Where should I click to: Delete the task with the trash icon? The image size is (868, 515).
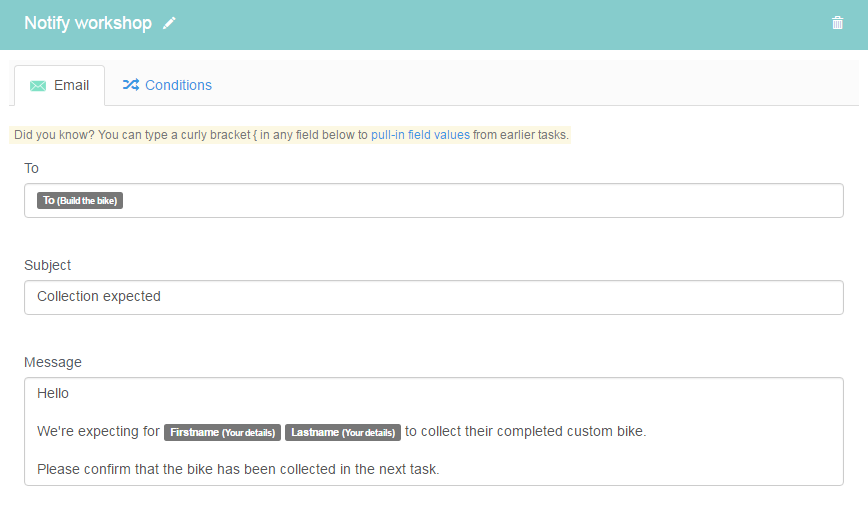click(837, 23)
